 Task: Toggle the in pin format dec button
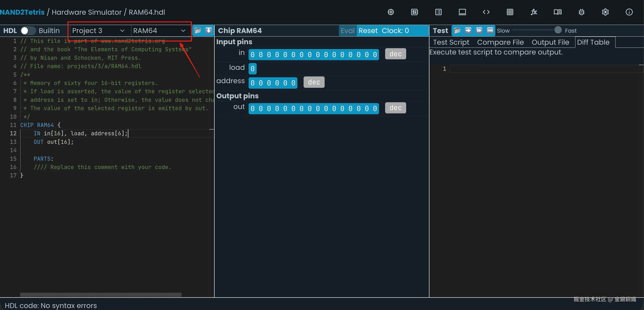[395, 54]
